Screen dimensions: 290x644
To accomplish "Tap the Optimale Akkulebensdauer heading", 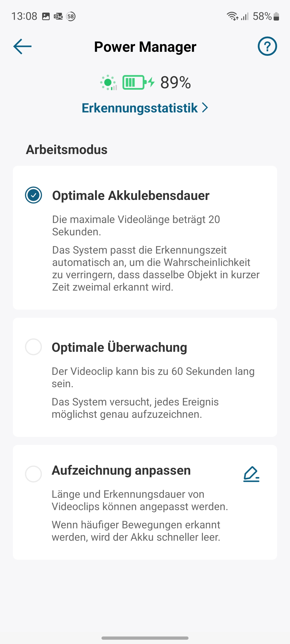I will 131,195.
